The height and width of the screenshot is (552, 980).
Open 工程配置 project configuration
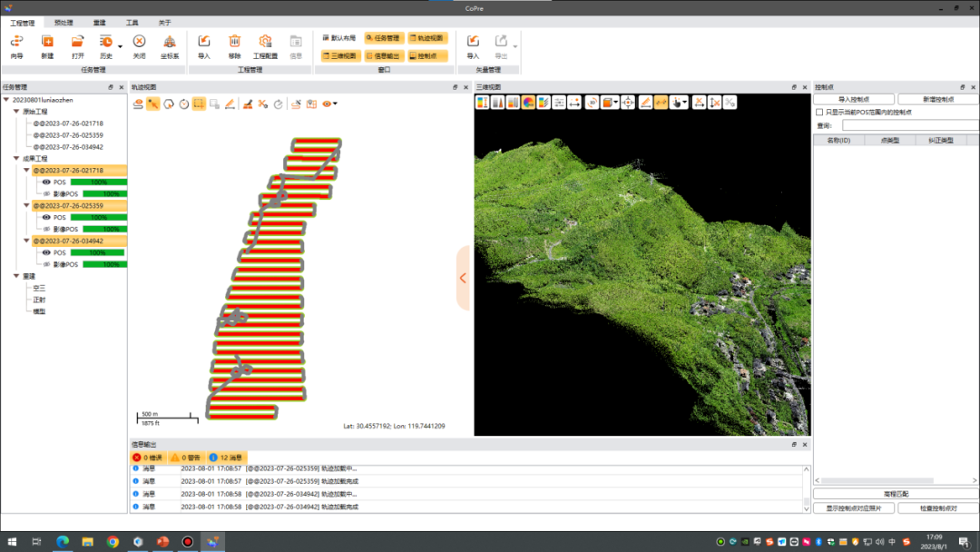point(265,46)
